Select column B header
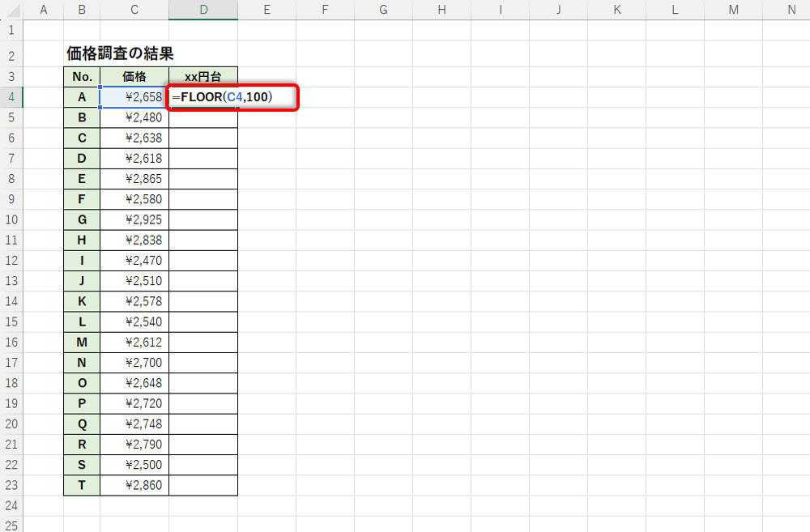The image size is (810, 532). (x=82, y=10)
